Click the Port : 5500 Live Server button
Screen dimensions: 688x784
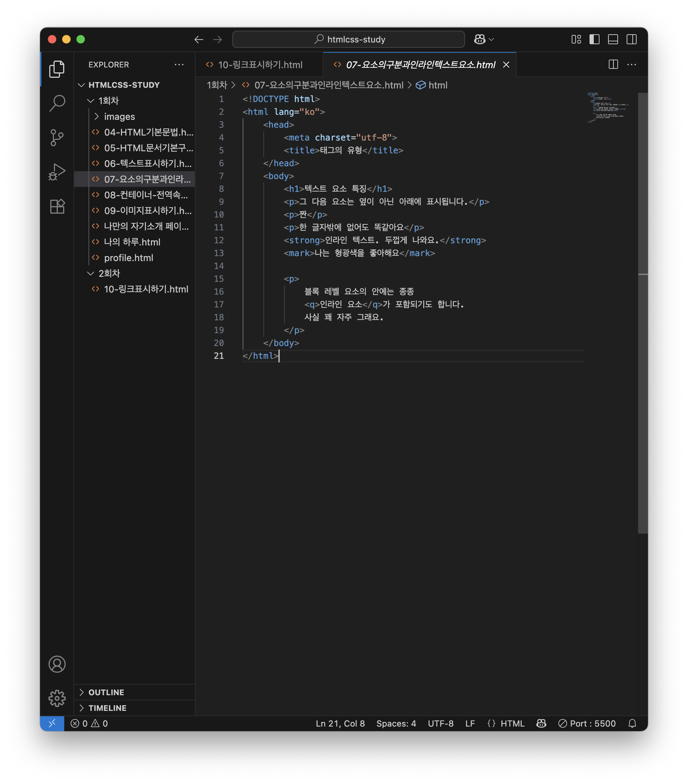[x=587, y=723]
